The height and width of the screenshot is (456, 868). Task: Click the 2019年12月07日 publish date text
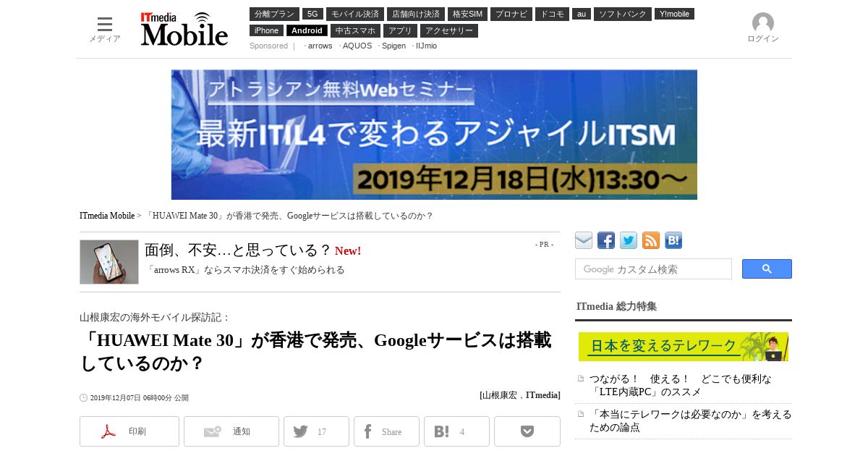pyautogui.click(x=139, y=398)
